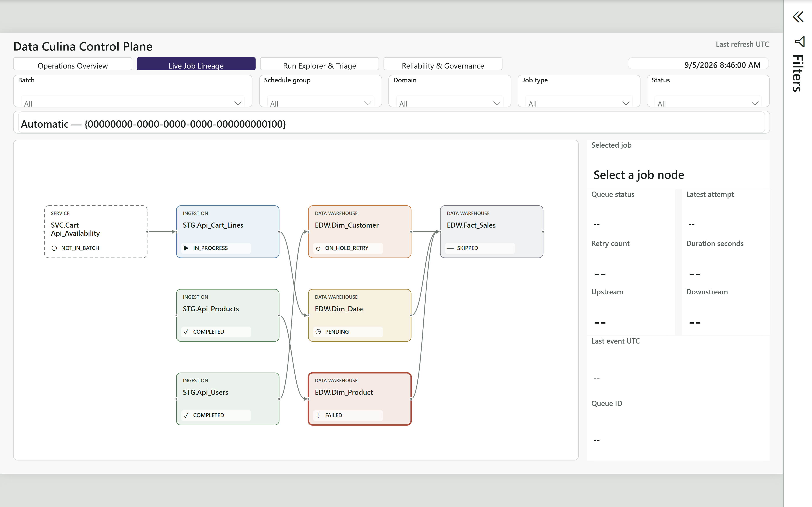Click the Automatic batch ID title
Screen dimensions: 812x507
click(153, 124)
